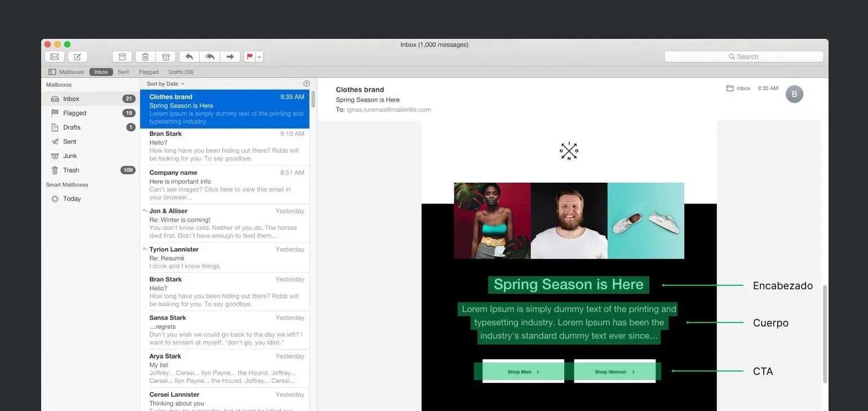The height and width of the screenshot is (411, 868).
Task: Click the Get Mail envelope icon
Action: [x=55, y=57]
